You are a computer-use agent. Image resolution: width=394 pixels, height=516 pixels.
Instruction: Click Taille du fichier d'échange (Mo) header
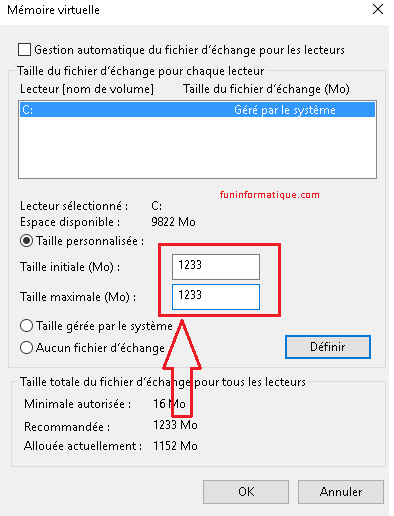click(x=266, y=89)
